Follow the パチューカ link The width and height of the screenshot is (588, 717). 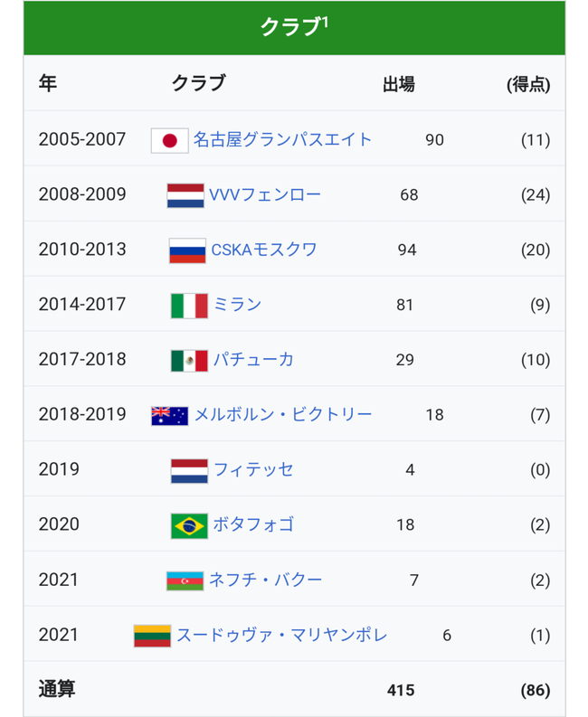(253, 360)
